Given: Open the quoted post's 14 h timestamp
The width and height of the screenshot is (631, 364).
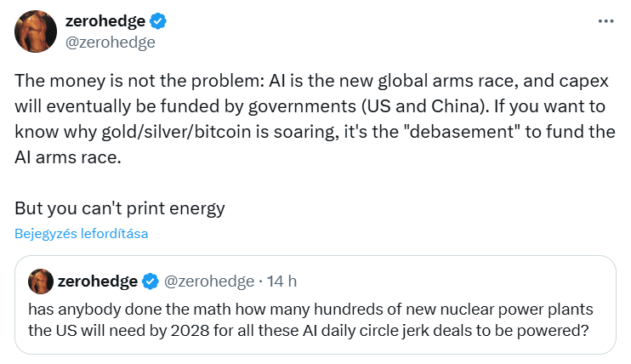Looking at the screenshot, I should click(281, 281).
